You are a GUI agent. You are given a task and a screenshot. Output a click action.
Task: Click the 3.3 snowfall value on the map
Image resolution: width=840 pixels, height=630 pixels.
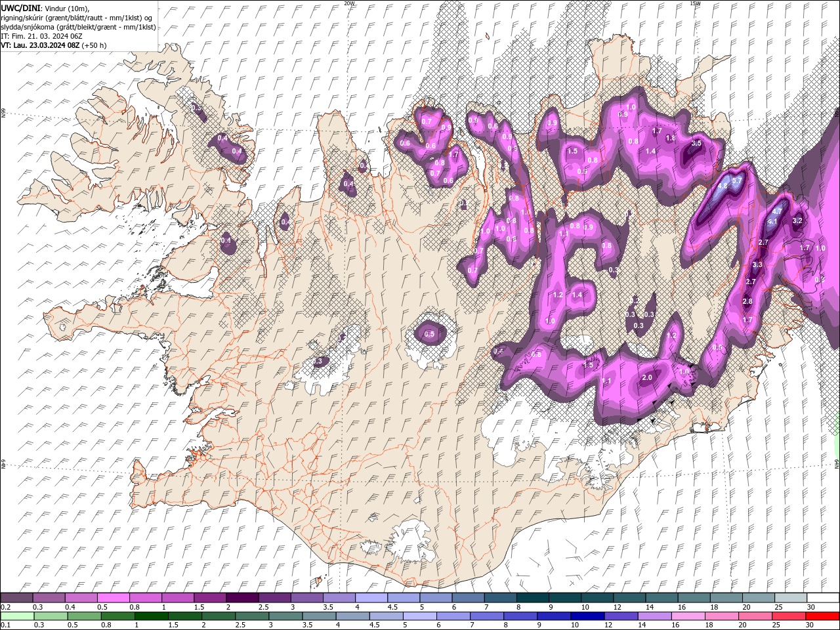[x=757, y=264]
